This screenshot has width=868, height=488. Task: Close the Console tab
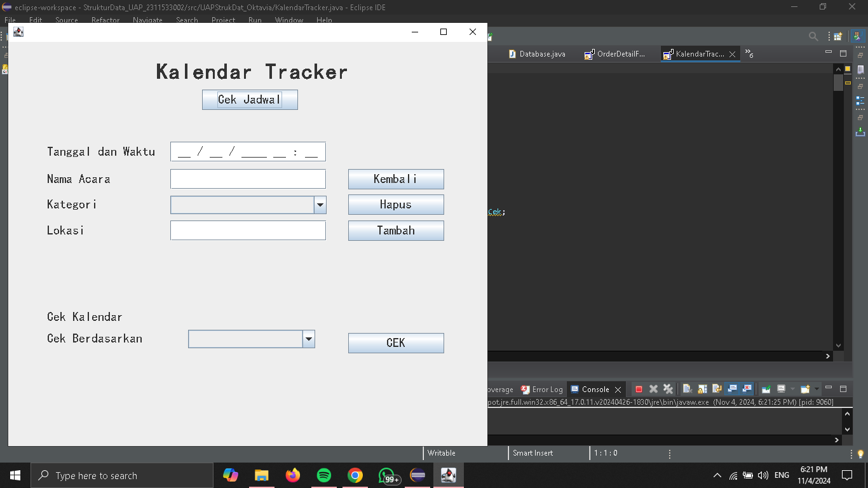click(618, 390)
